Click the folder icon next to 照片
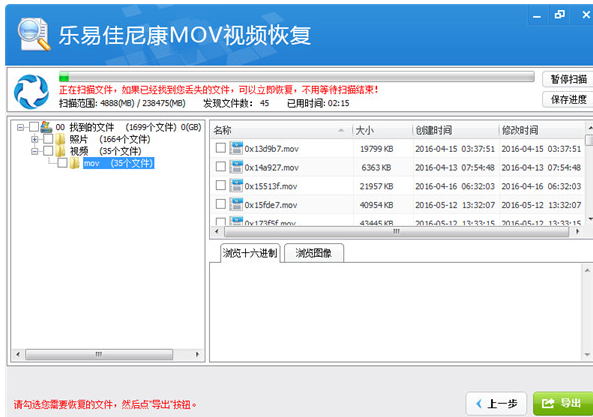The image size is (593, 417). tap(60, 139)
